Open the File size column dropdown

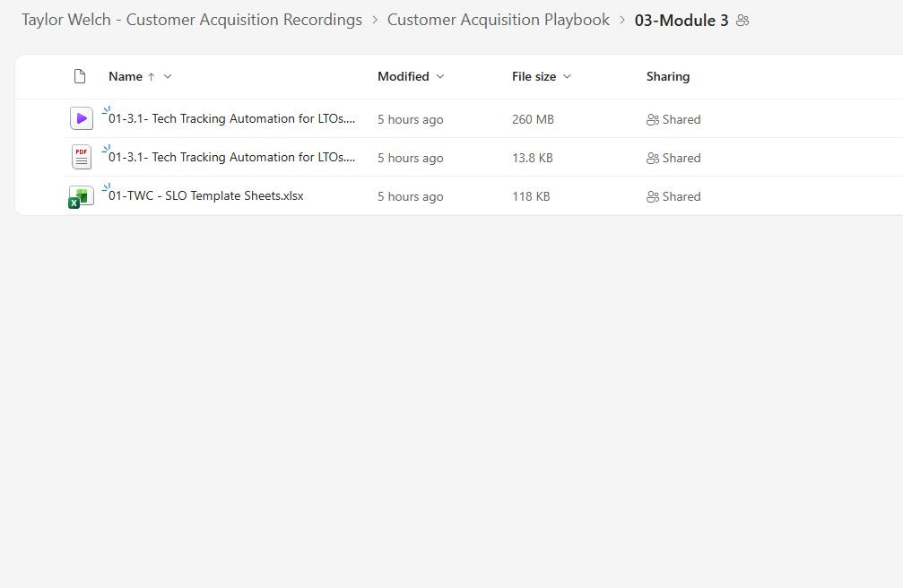(x=568, y=76)
